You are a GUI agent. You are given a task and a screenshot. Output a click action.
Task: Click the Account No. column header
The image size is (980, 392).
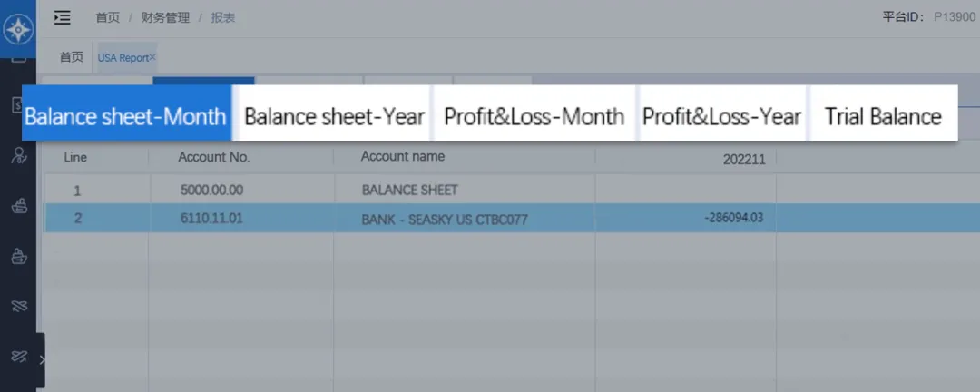click(x=213, y=157)
